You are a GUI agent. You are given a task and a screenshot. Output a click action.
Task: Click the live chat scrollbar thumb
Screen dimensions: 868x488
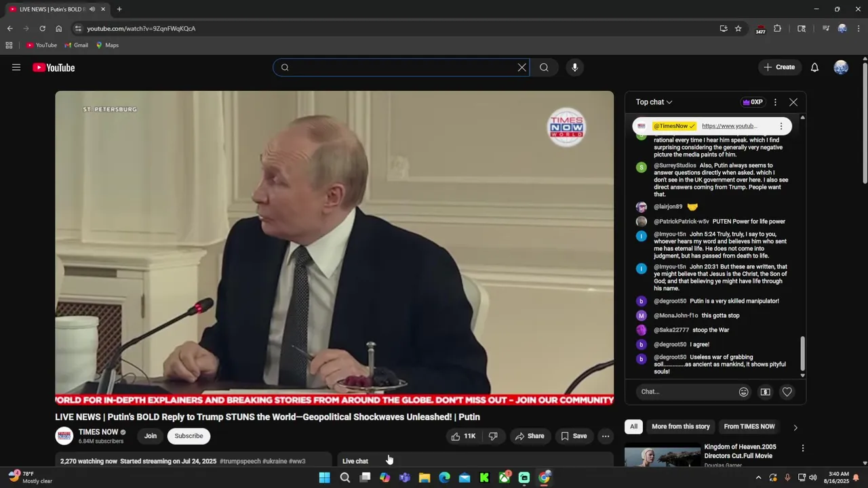(802, 353)
